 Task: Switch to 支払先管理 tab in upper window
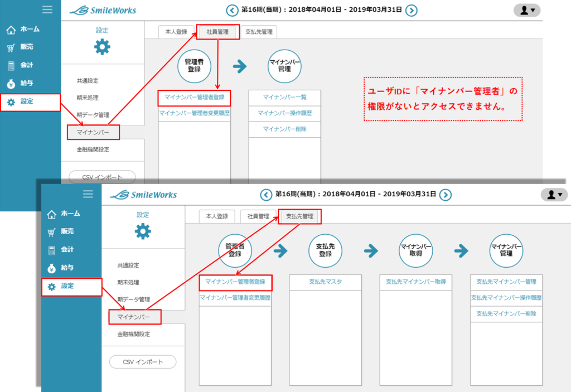(x=259, y=32)
